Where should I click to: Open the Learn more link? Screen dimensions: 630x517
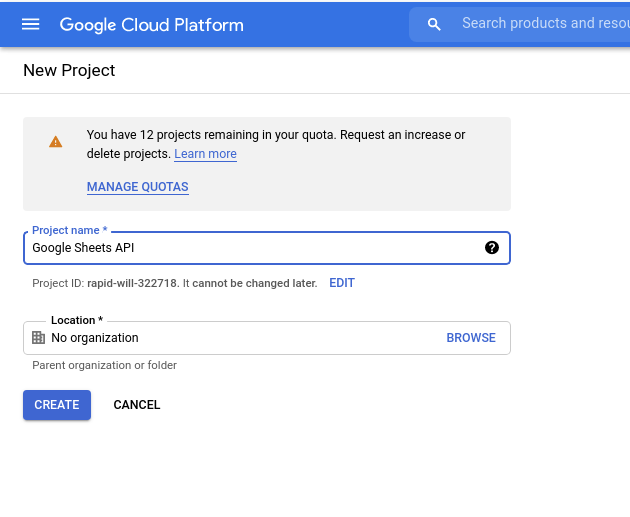pyautogui.click(x=205, y=154)
